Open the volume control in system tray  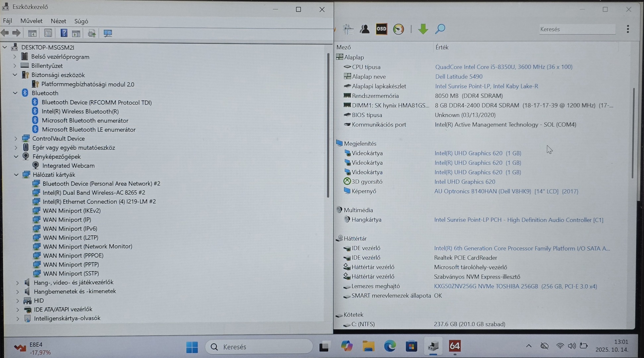click(571, 346)
